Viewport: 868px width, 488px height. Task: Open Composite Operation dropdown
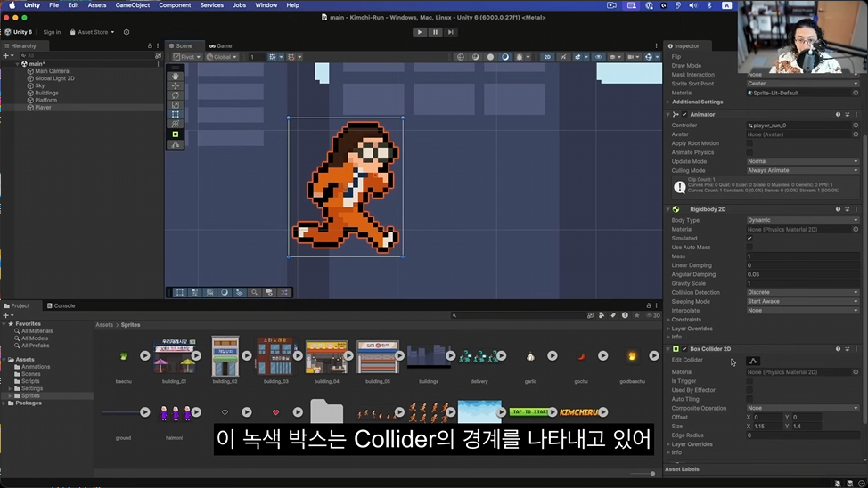803,409
